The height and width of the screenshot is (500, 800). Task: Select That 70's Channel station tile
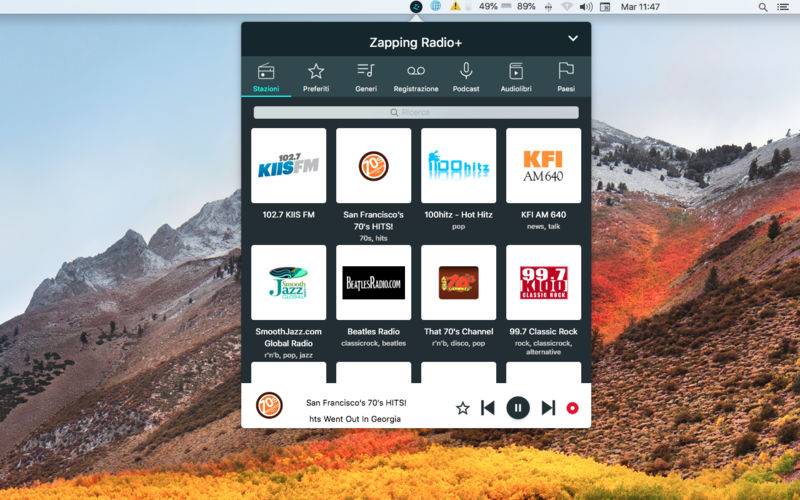pos(458,282)
